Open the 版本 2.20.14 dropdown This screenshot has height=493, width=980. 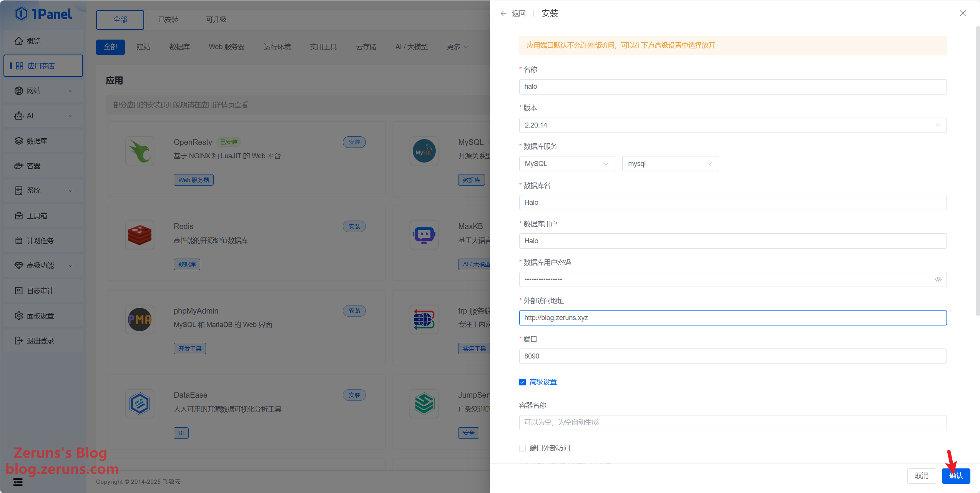733,125
